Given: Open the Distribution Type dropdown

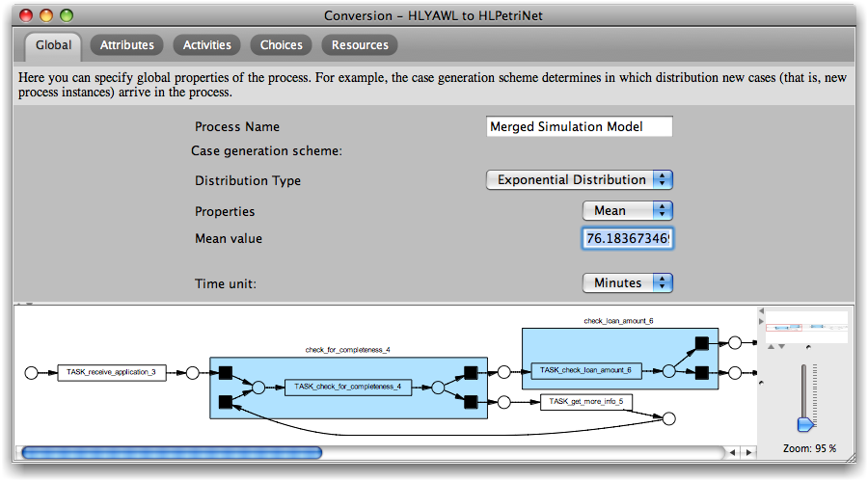Looking at the screenshot, I should [x=579, y=180].
